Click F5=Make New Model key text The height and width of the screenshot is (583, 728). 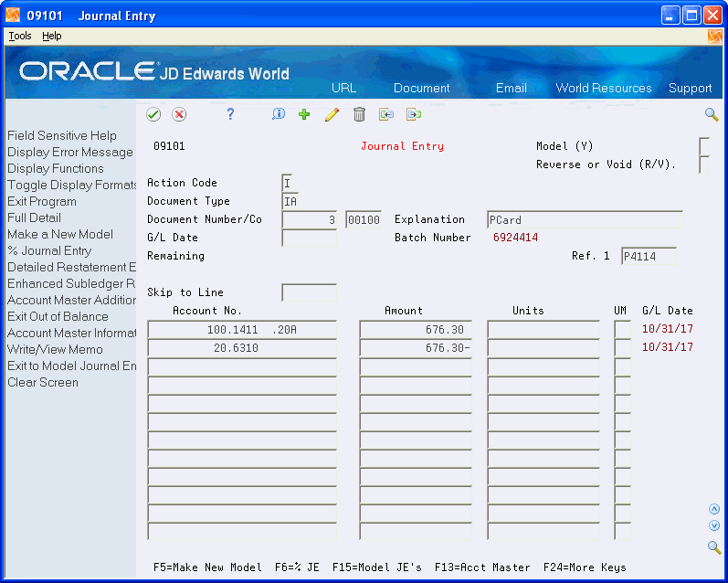coord(207,567)
